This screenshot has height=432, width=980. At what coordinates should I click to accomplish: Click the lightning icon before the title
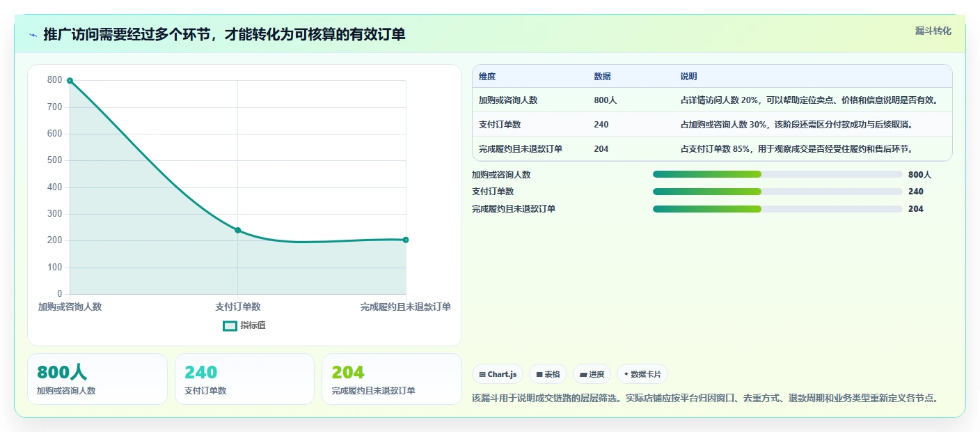pos(33,35)
